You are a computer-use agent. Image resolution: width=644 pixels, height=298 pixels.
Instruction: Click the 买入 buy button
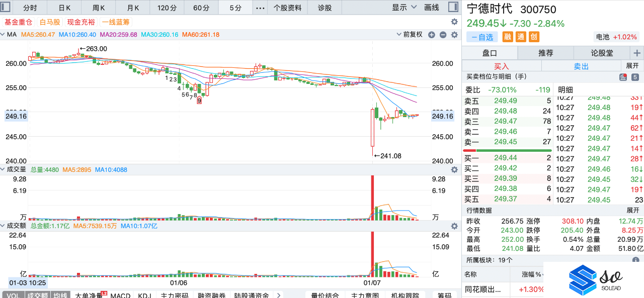point(502,66)
